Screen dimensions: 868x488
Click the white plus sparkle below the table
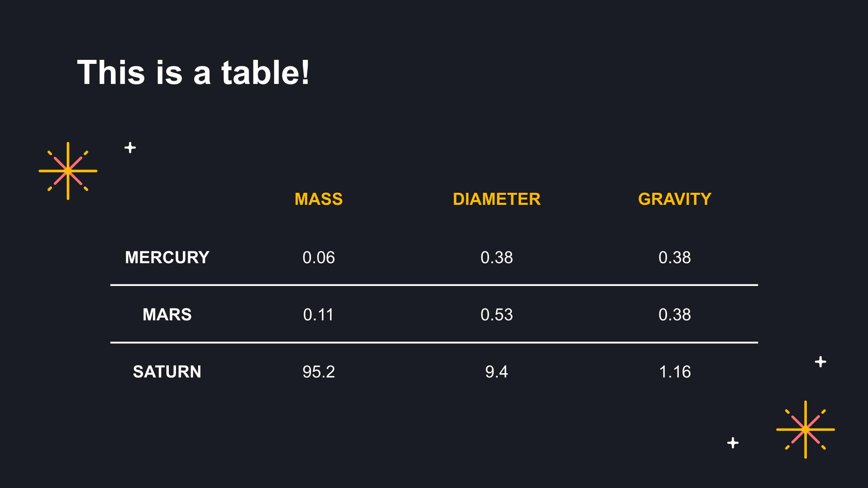point(733,443)
